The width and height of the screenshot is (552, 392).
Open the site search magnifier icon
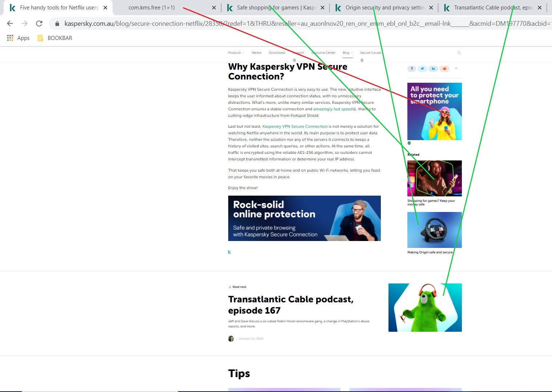pyautogui.click(x=459, y=53)
